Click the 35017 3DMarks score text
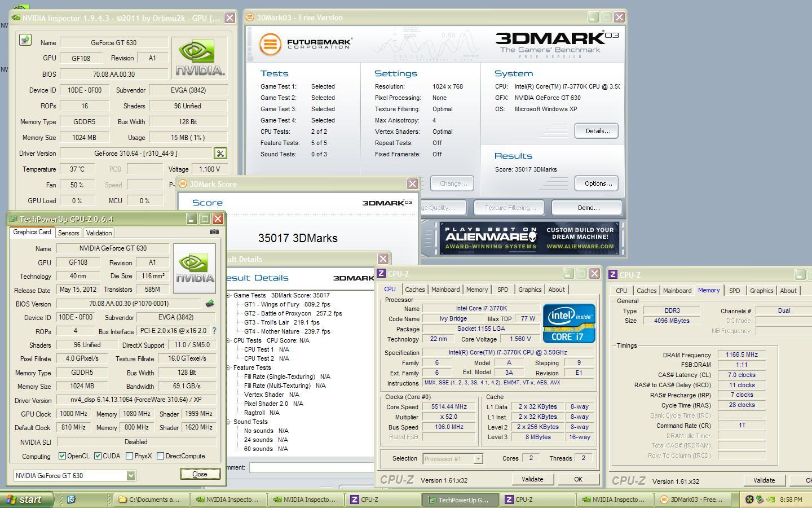Viewport: 812px width, 508px height. pyautogui.click(x=298, y=238)
